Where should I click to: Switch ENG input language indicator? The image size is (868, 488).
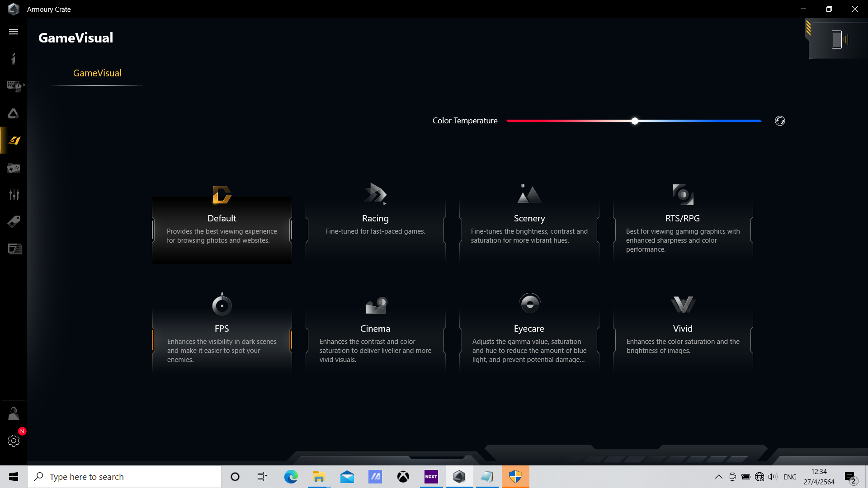tap(790, 477)
